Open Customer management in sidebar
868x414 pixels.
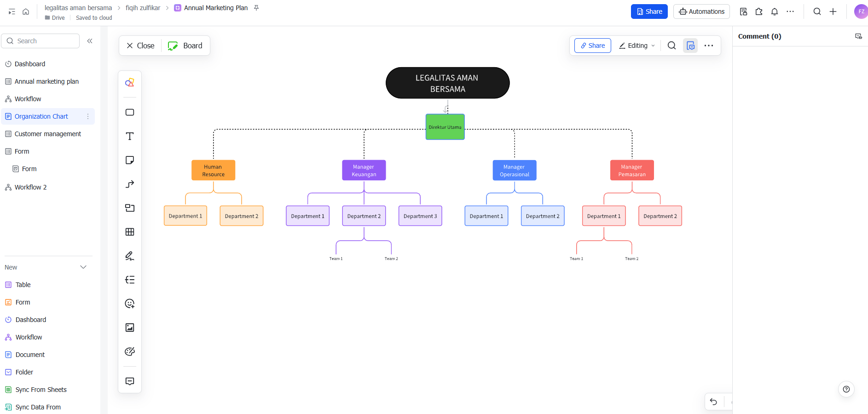click(x=48, y=134)
